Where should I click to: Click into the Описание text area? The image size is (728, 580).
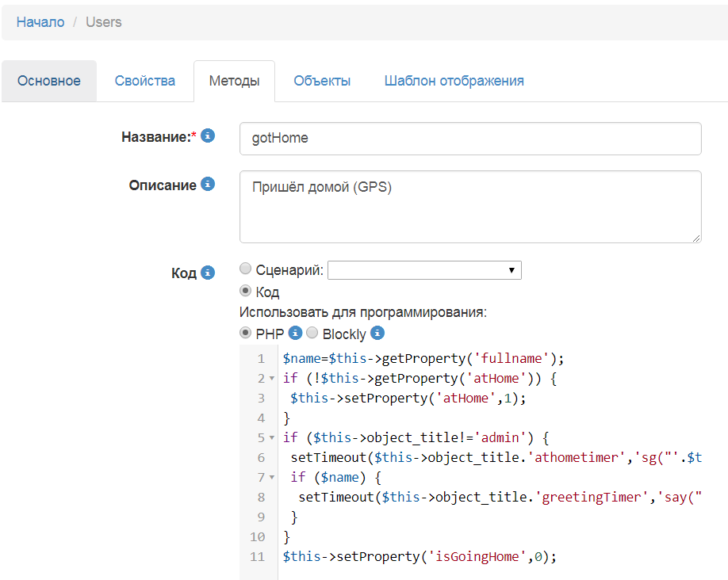(x=470, y=207)
